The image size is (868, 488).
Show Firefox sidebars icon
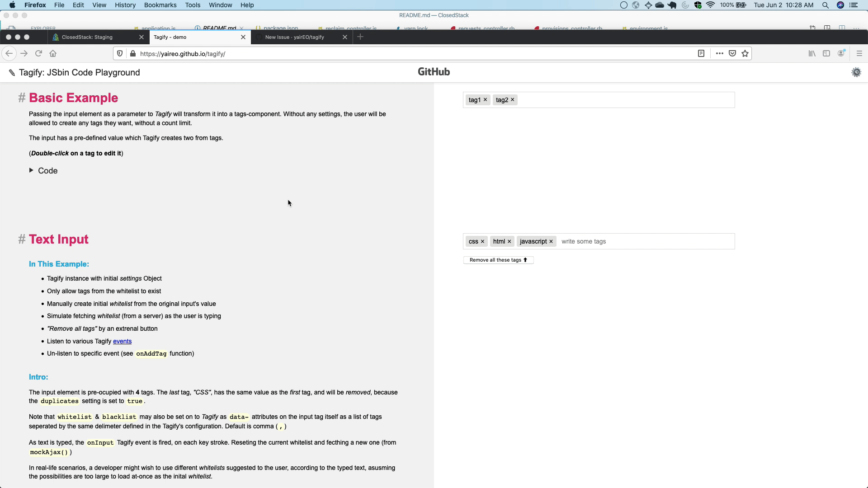click(826, 53)
